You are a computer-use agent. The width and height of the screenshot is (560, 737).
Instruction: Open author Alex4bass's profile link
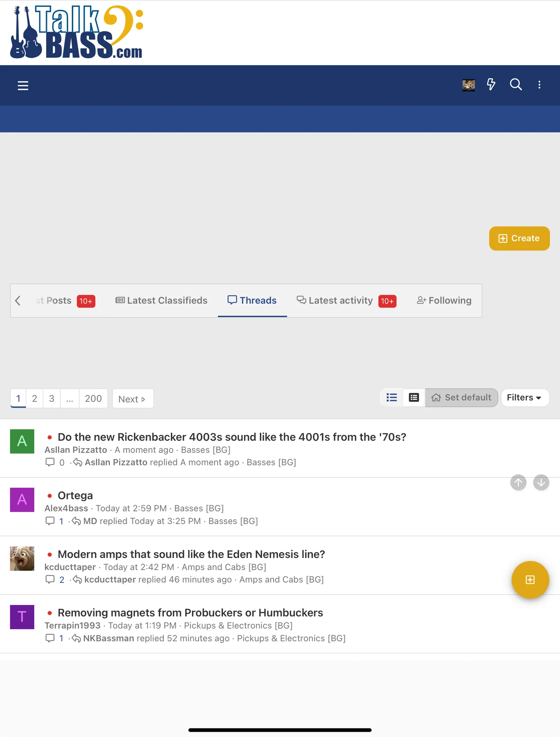(x=66, y=509)
